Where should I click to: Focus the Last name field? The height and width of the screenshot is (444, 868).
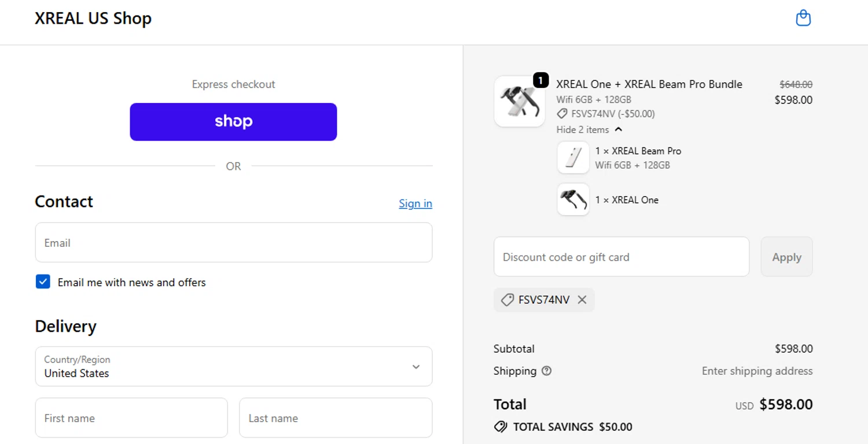tap(336, 417)
